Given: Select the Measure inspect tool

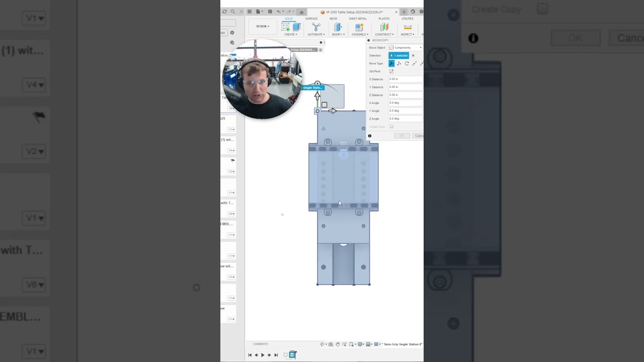Looking at the screenshot, I should tap(408, 27).
